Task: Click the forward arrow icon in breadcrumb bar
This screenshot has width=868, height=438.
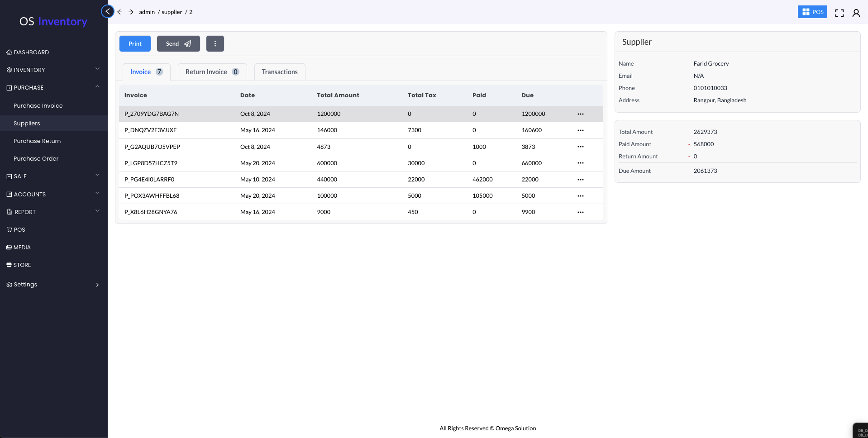Action: tap(131, 12)
